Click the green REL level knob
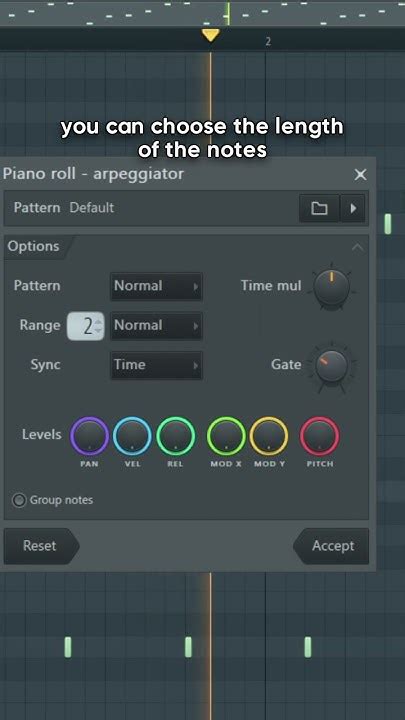The height and width of the screenshot is (720, 405). point(175,436)
